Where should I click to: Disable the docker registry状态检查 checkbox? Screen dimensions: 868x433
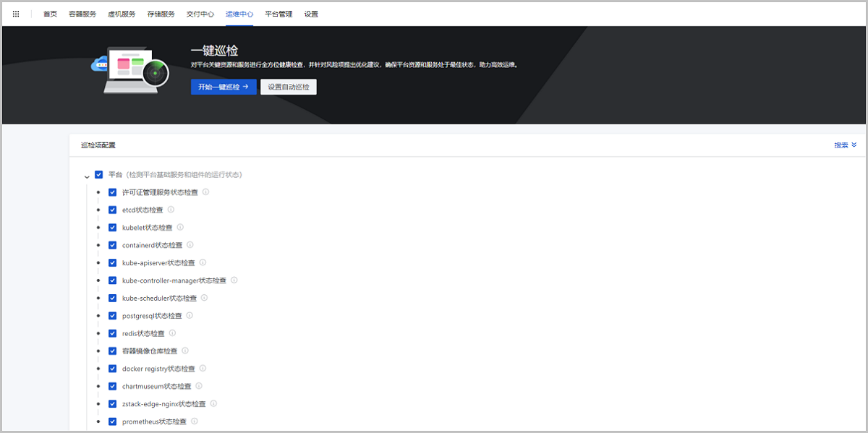112,368
